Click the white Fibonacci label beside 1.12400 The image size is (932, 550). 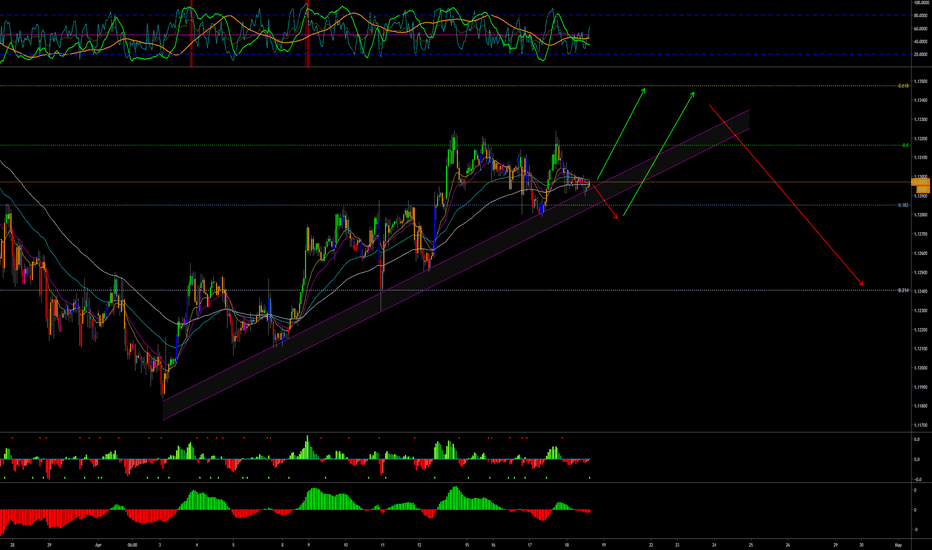point(903,290)
